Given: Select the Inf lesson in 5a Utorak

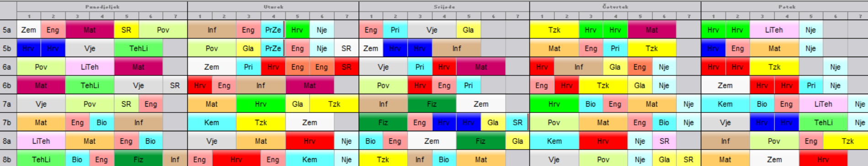Looking at the screenshot, I should tap(212, 30).
